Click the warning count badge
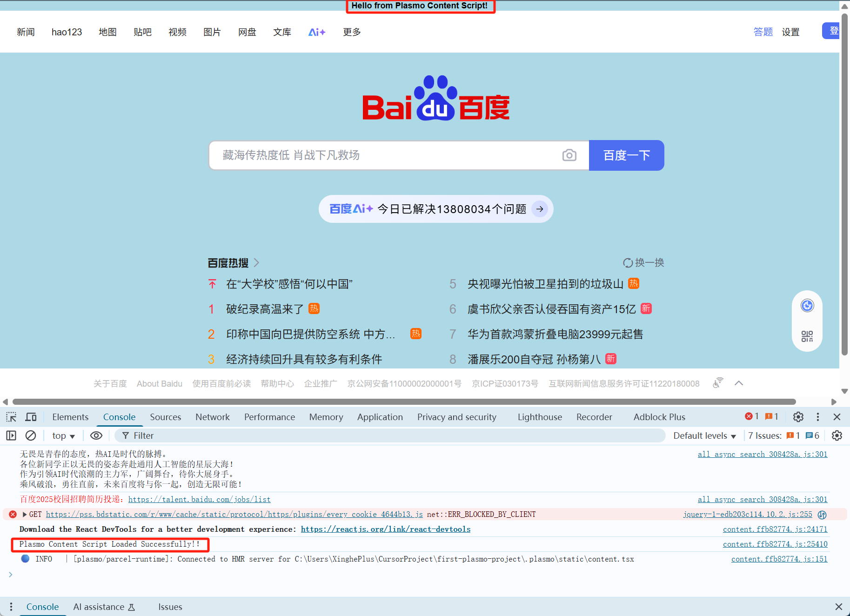 coord(772,416)
